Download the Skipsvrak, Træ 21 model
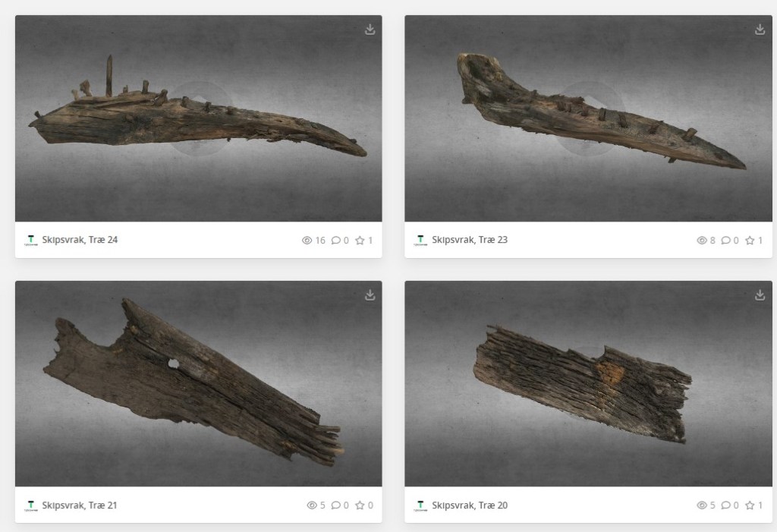 tap(370, 295)
